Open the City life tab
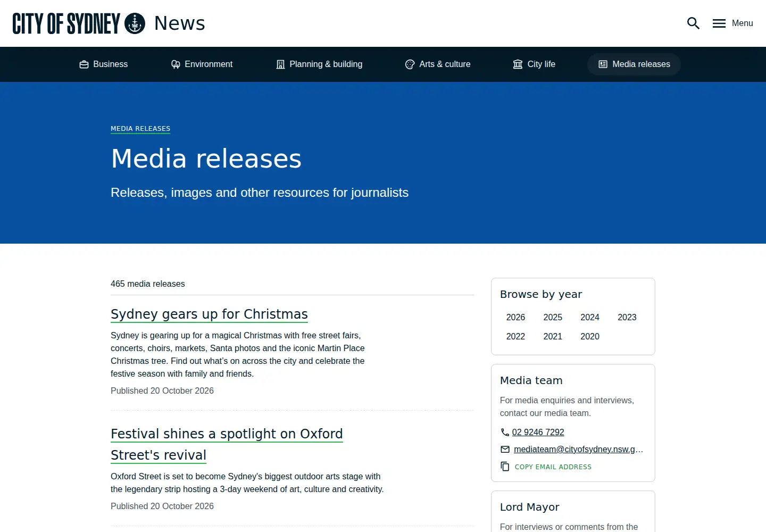 click(x=534, y=64)
